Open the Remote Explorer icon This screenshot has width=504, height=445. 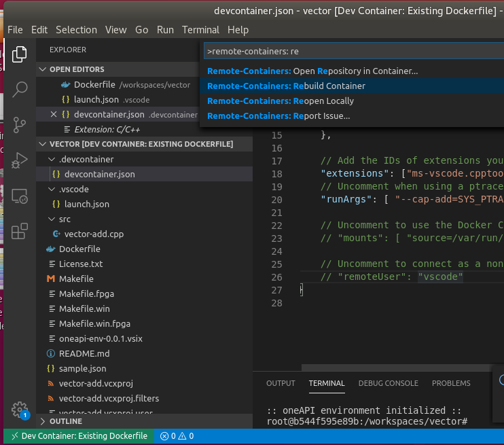point(20,196)
